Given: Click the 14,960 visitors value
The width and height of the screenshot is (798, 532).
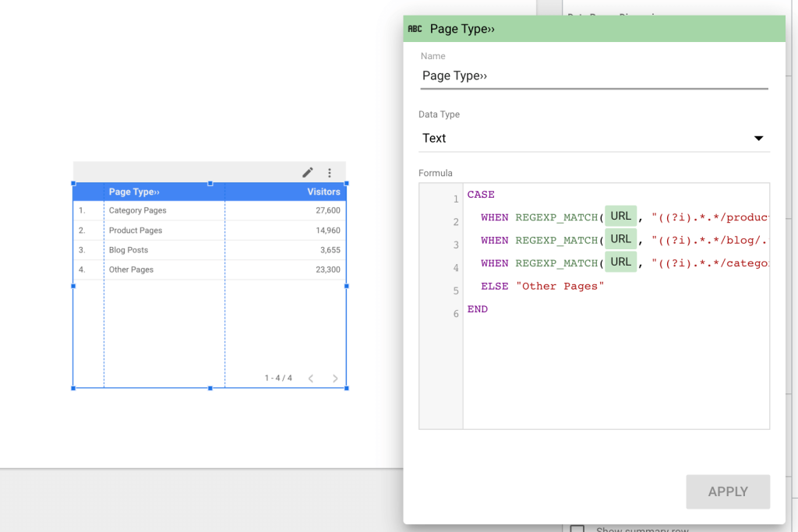Looking at the screenshot, I should point(328,231).
